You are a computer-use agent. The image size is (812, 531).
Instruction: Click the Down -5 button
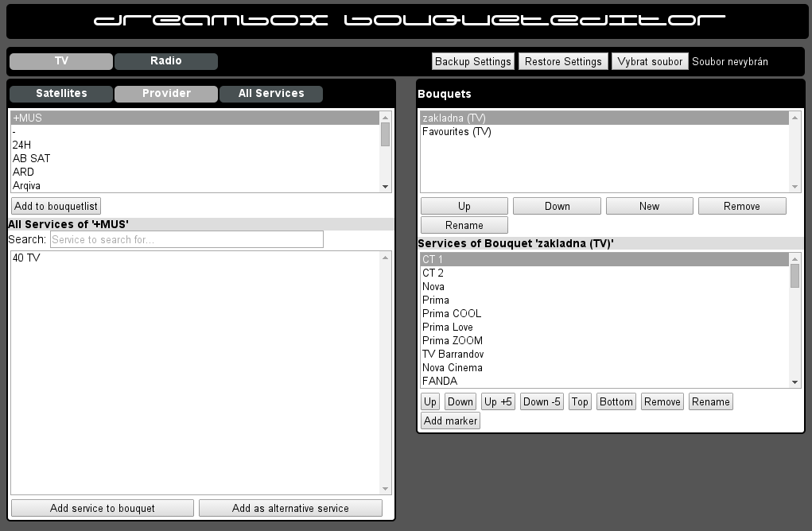pos(542,401)
